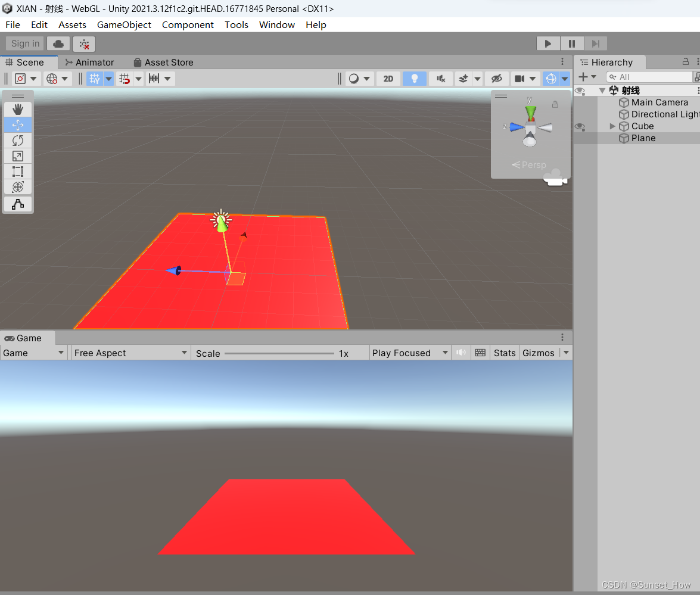
Task: Expand the Cube item in the Hierarchy
Action: coord(612,126)
